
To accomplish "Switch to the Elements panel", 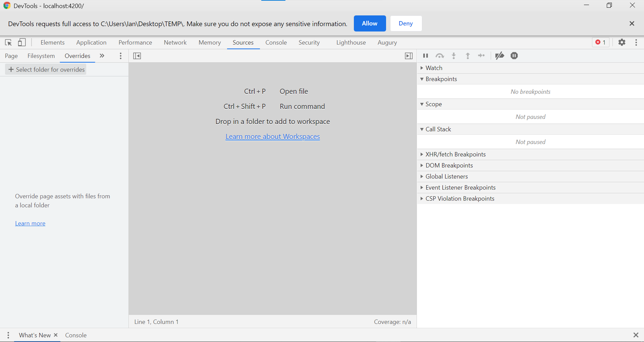I will pos(53,43).
